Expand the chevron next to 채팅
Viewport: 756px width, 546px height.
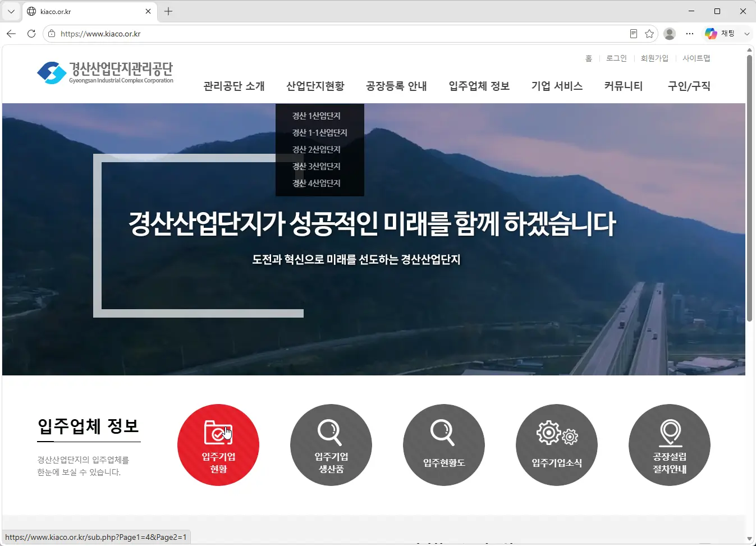(x=746, y=34)
